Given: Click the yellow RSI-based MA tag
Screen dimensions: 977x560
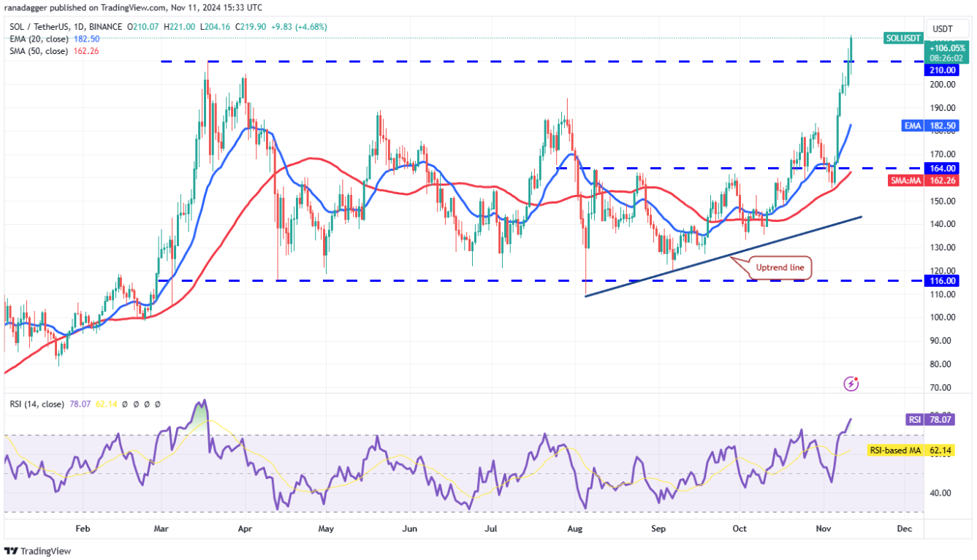Looking at the screenshot, I should click(x=895, y=450).
